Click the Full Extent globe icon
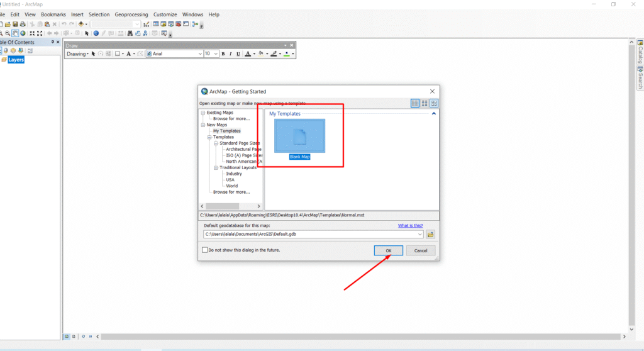 click(x=23, y=33)
